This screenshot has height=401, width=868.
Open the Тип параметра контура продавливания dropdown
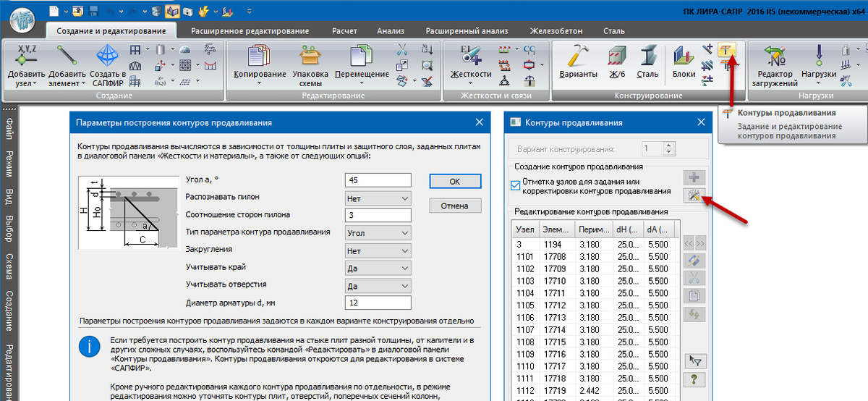point(378,232)
